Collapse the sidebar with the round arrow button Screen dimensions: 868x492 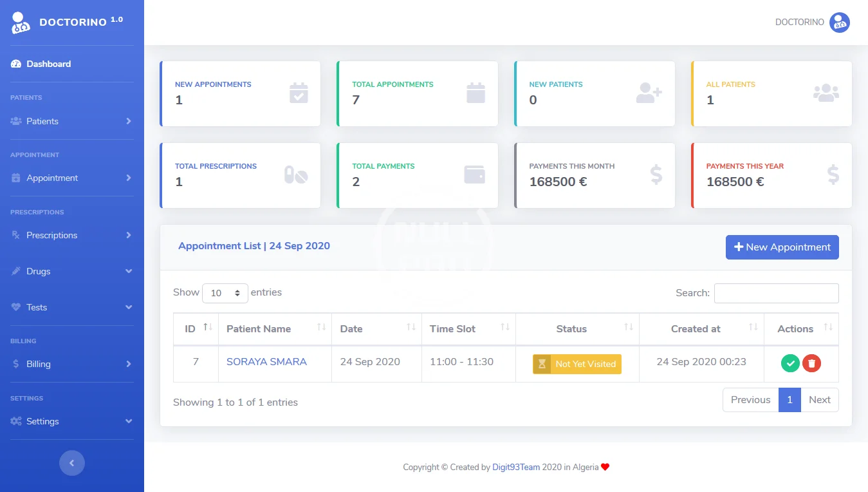[72, 463]
